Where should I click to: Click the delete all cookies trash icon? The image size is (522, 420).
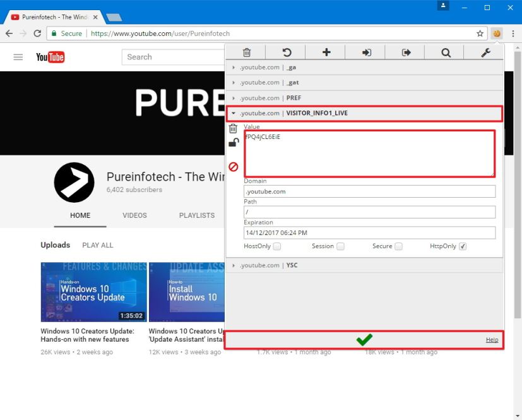point(246,52)
